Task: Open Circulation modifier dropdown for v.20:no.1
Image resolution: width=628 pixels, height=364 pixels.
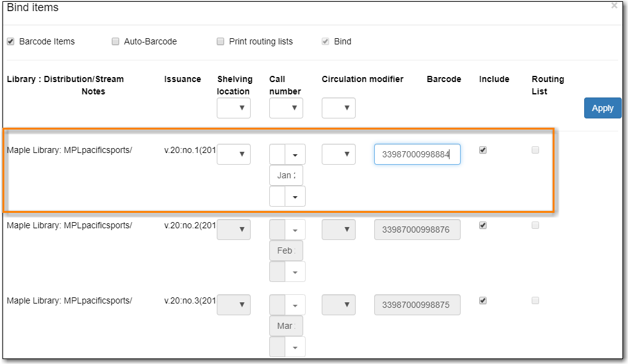Action: (338, 154)
